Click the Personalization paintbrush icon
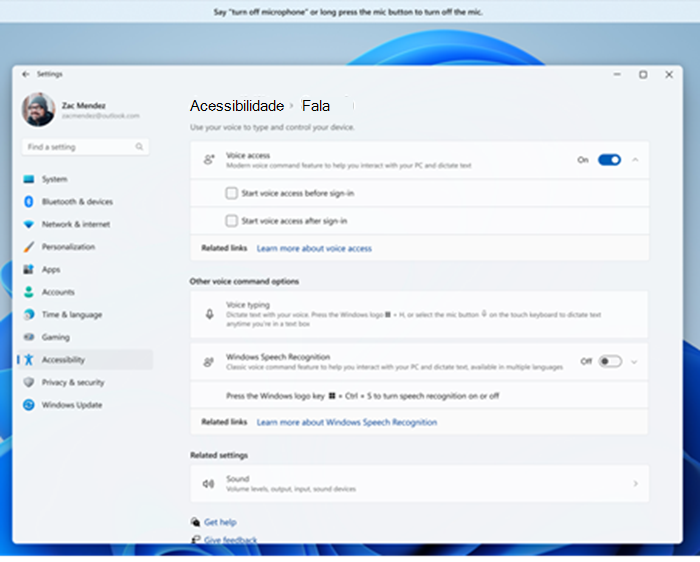The image size is (700, 562). pos(29,247)
